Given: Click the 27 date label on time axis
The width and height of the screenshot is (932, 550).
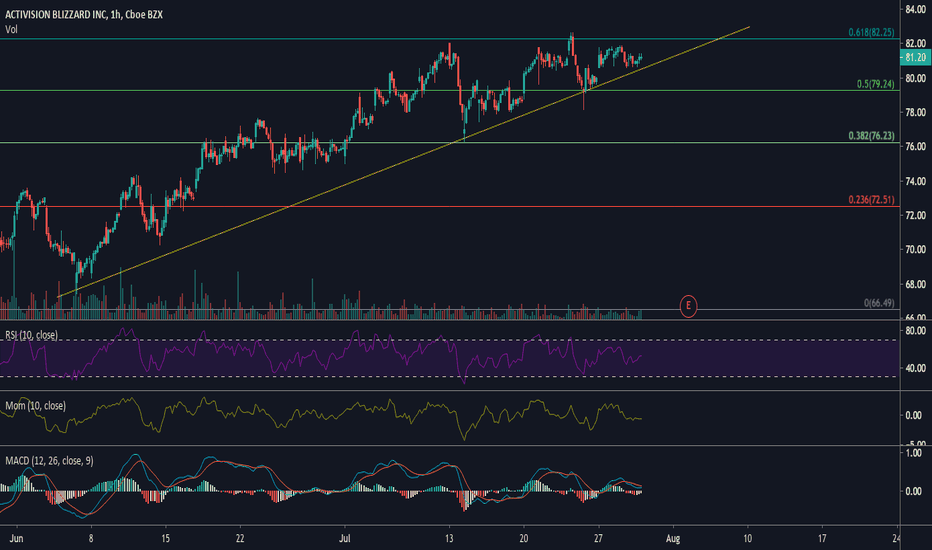Looking at the screenshot, I should pos(598,538).
